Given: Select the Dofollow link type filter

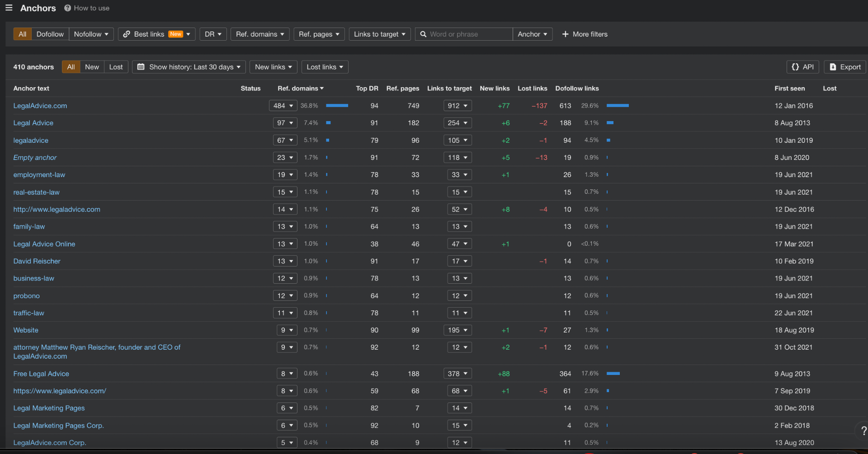Looking at the screenshot, I should tap(50, 34).
